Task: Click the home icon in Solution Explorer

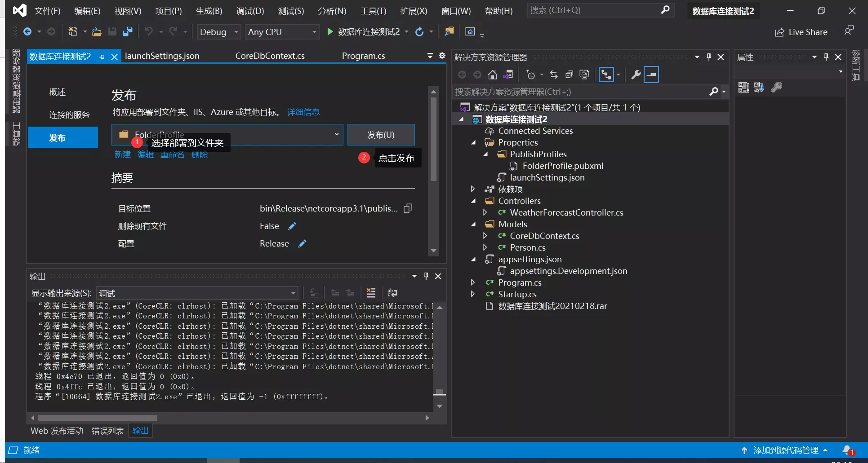Action: [x=493, y=75]
